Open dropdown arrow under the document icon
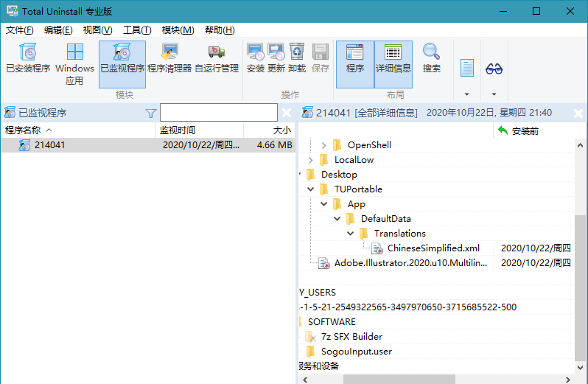 (x=467, y=94)
